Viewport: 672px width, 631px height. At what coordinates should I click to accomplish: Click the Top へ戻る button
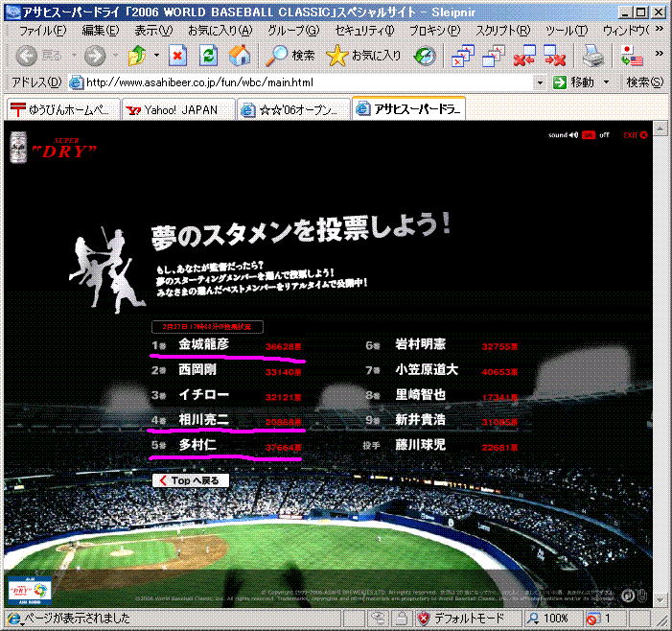click(190, 480)
